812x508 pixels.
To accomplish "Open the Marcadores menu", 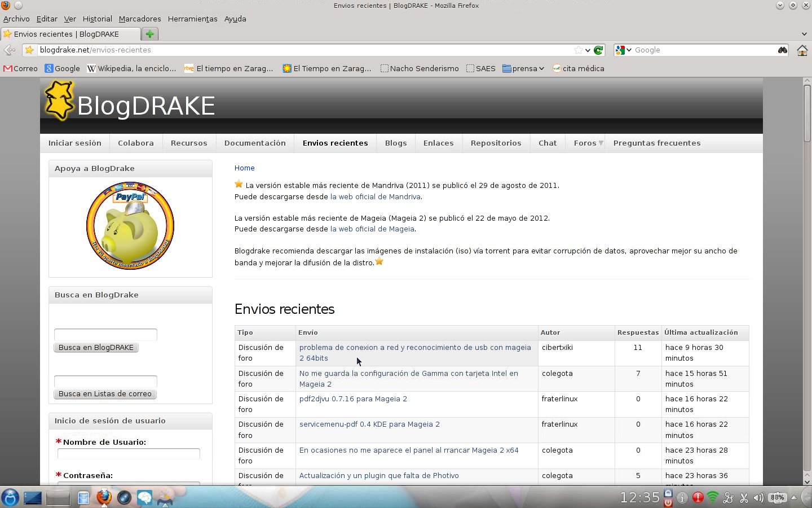I will (140, 19).
